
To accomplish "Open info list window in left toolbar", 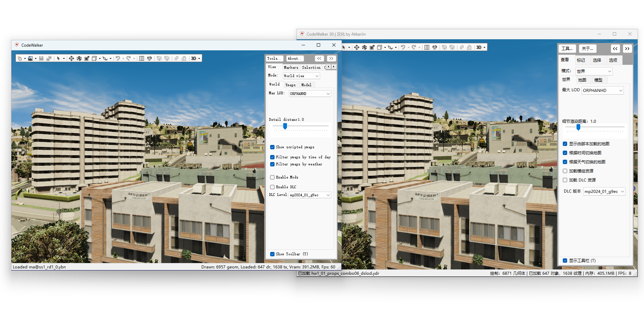I will [142, 58].
